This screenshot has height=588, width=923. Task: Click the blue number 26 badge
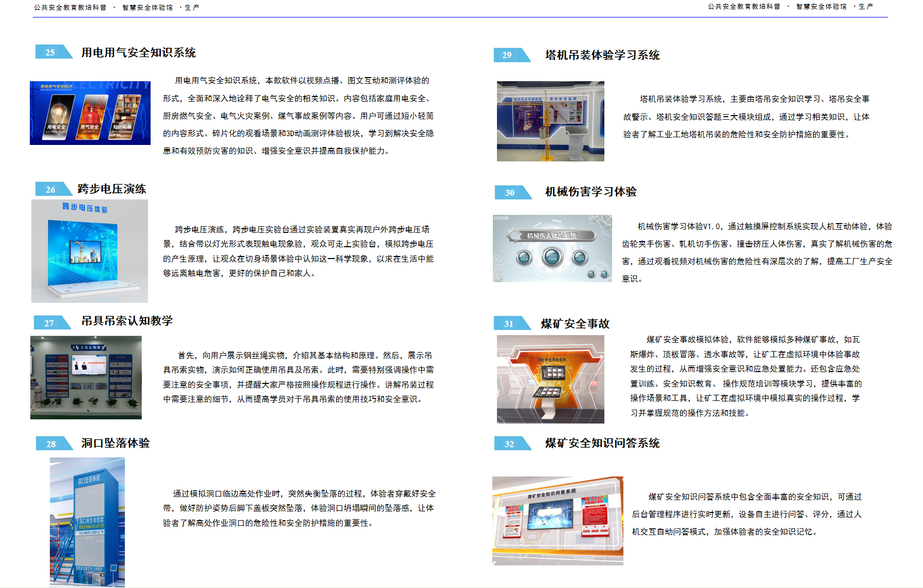pos(52,189)
